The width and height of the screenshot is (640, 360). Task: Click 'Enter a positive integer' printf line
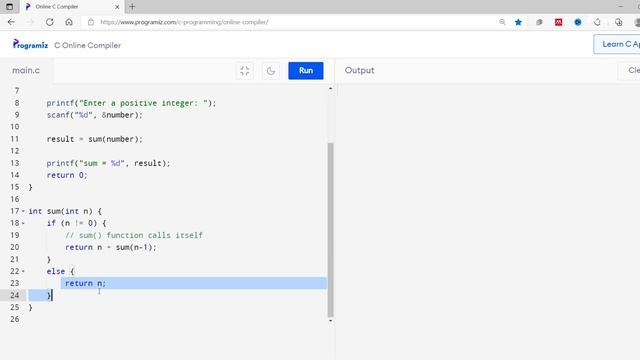click(131, 103)
